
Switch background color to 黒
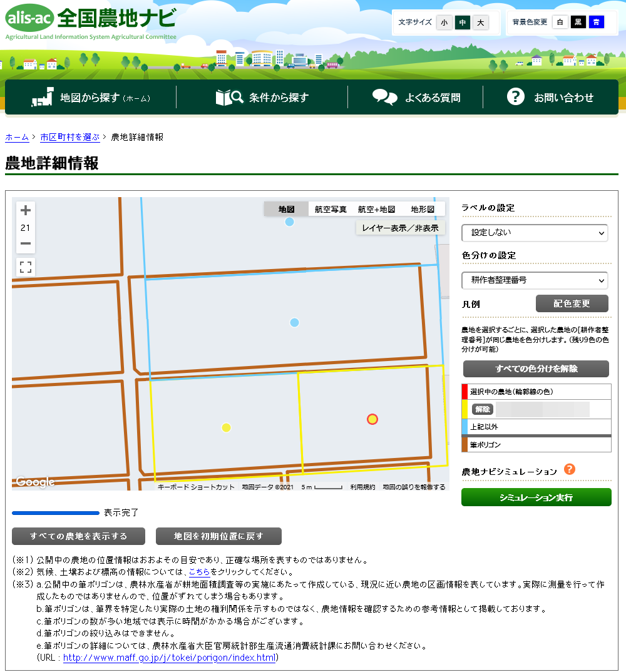click(578, 23)
